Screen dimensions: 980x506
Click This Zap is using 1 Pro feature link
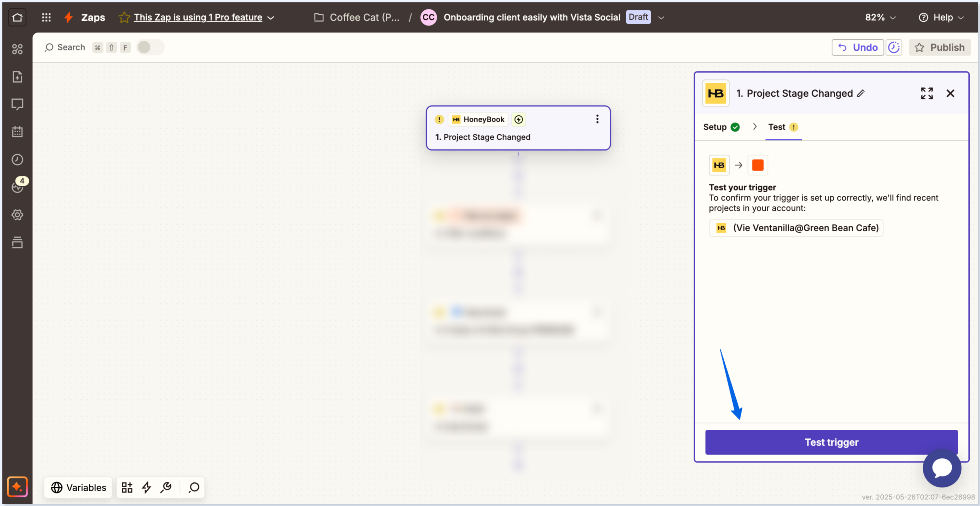coord(198,18)
